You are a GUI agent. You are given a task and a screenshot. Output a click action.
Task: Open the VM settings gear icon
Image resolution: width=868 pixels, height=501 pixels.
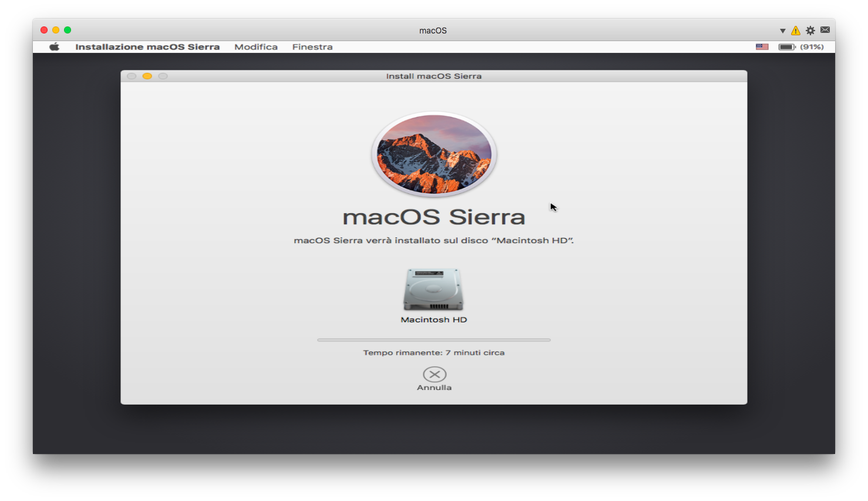pyautogui.click(x=810, y=31)
